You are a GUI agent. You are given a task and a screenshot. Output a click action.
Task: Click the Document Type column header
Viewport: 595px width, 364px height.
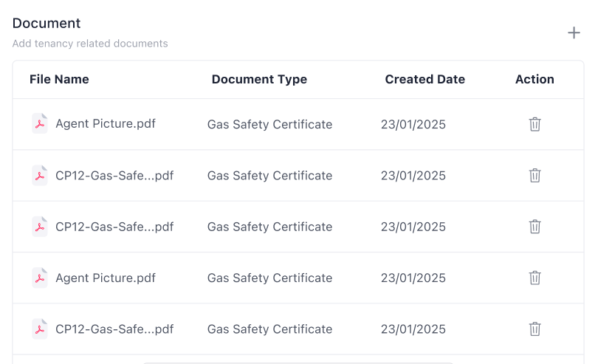click(x=259, y=80)
